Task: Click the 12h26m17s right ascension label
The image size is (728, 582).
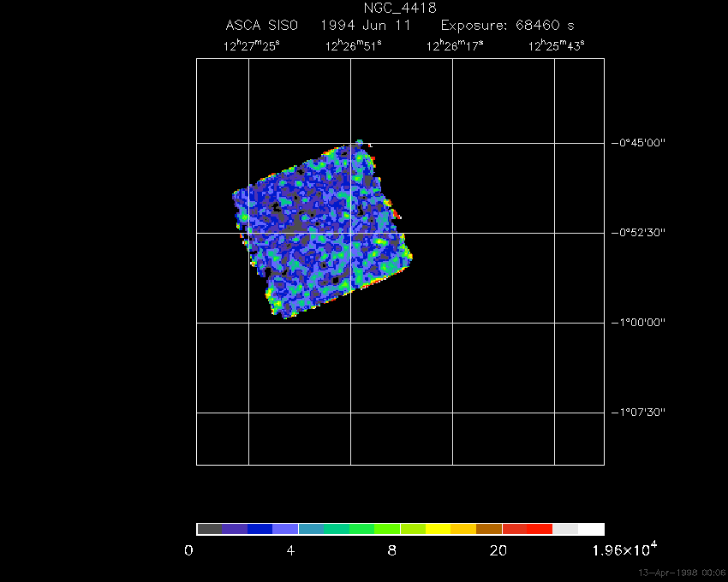Action: point(455,45)
